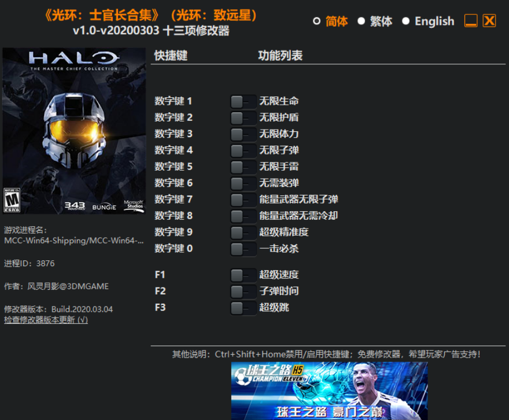The height and width of the screenshot is (420, 509).
Task: Click author 风灵月影@3DMGAME text
Action: pos(56,286)
